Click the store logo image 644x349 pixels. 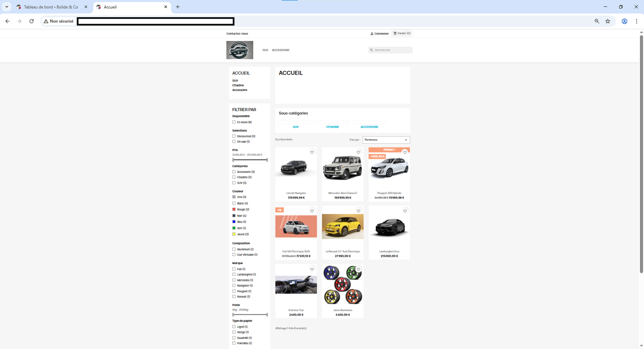click(x=239, y=50)
